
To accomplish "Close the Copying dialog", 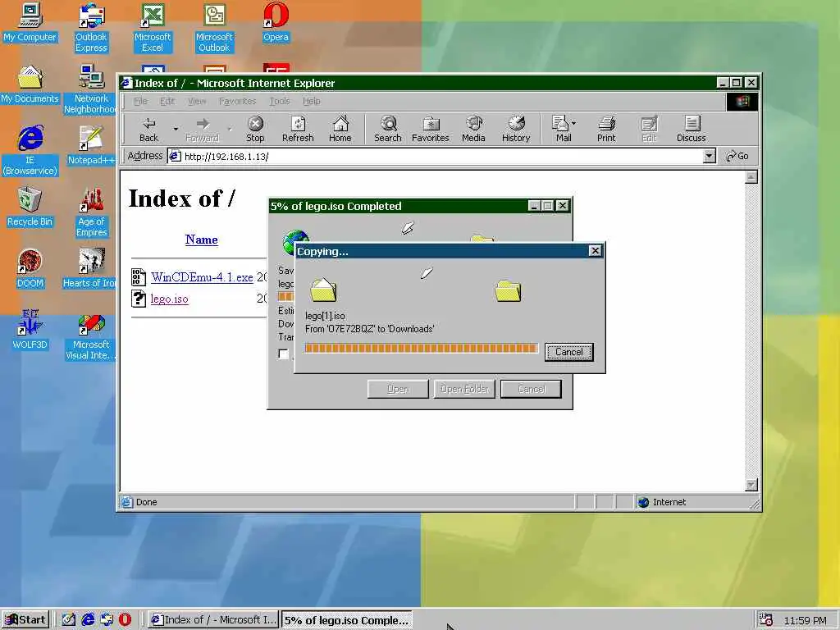I will pos(595,251).
